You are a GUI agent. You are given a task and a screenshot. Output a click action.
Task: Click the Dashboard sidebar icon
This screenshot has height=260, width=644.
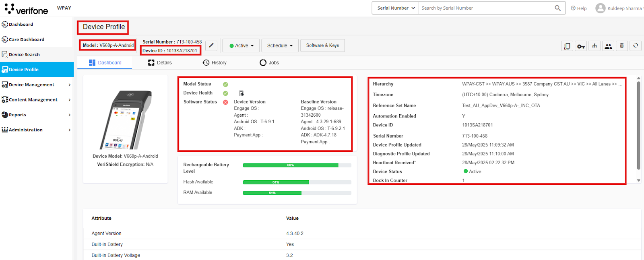[4, 25]
